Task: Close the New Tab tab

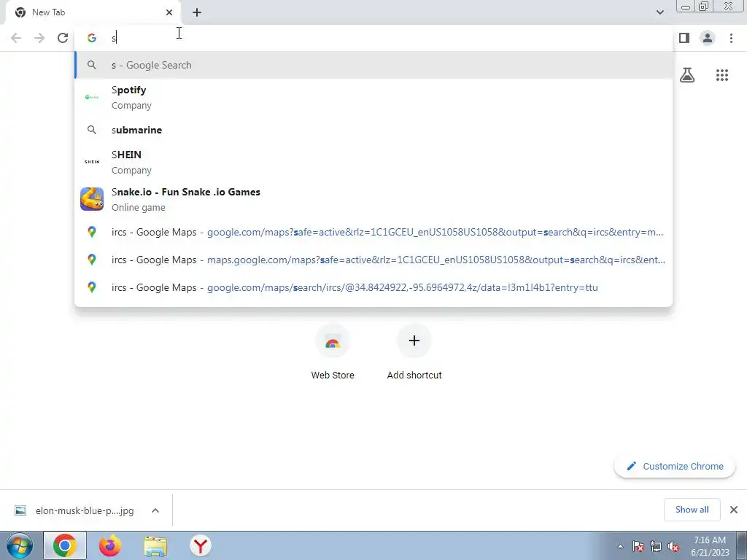Action: [169, 12]
